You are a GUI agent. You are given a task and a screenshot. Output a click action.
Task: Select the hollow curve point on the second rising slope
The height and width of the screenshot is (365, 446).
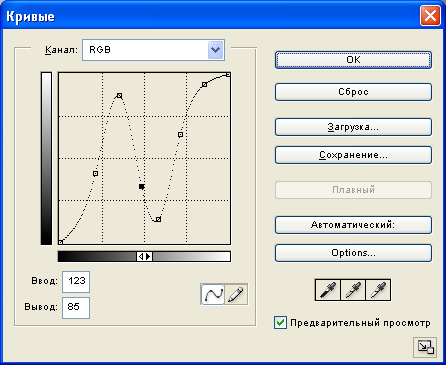(180, 135)
